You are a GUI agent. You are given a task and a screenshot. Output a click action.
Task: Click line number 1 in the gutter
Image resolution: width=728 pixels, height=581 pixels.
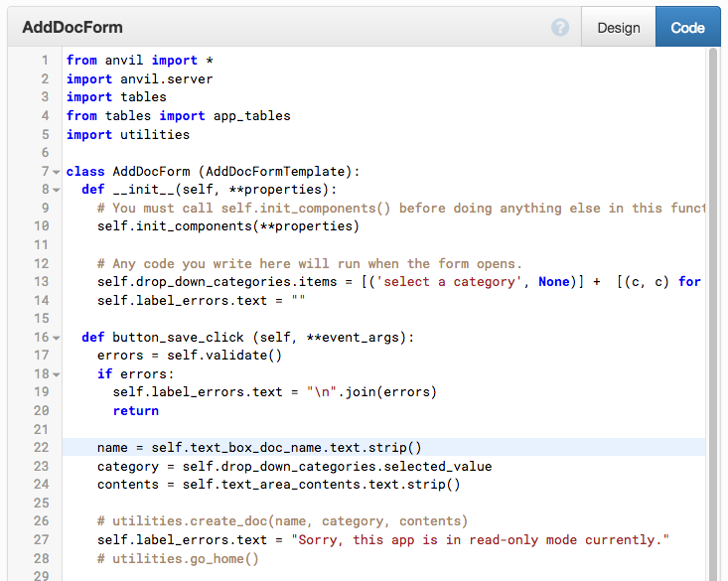point(44,61)
